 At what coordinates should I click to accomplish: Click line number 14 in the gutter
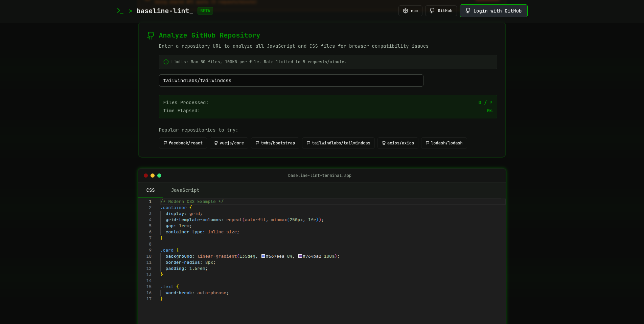149,281
